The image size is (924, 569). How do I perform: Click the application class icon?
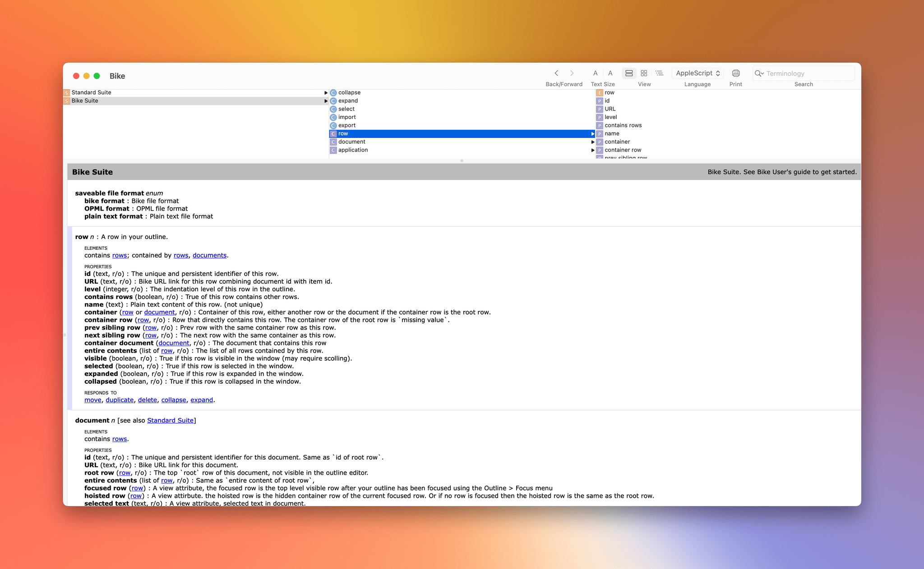(333, 150)
